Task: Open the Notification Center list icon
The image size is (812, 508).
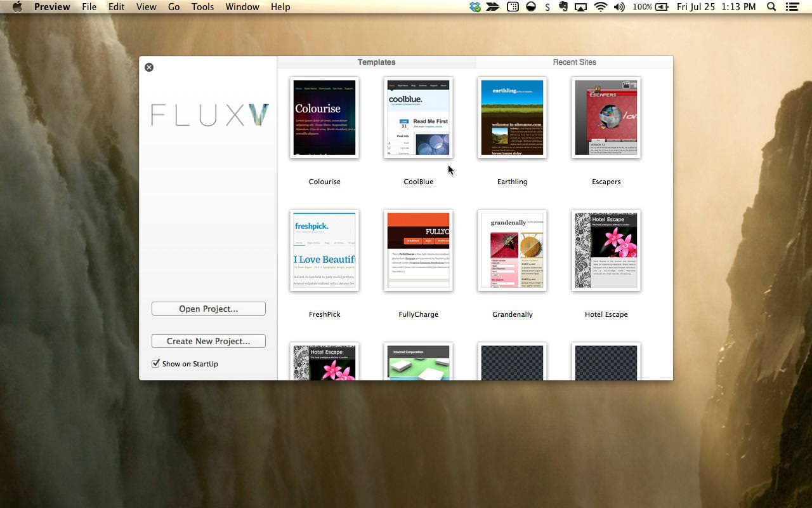Action: (x=792, y=7)
